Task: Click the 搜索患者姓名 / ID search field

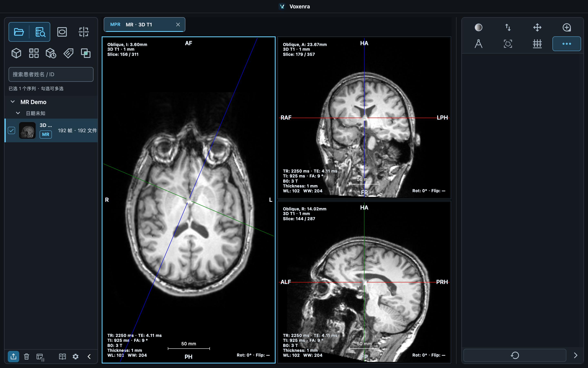Action: [51, 74]
